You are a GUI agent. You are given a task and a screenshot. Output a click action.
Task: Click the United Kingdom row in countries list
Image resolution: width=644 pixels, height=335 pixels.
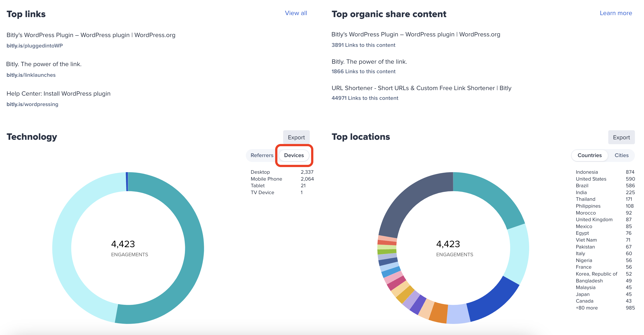(604, 220)
